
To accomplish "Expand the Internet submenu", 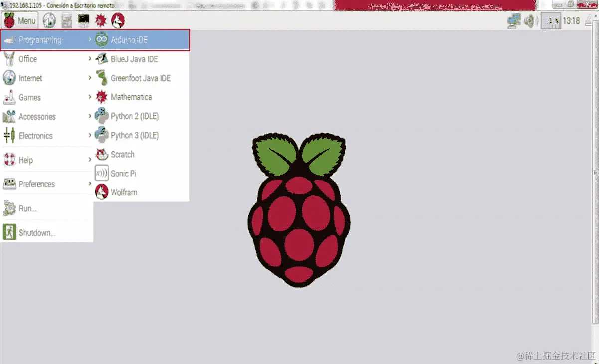I will click(x=47, y=78).
